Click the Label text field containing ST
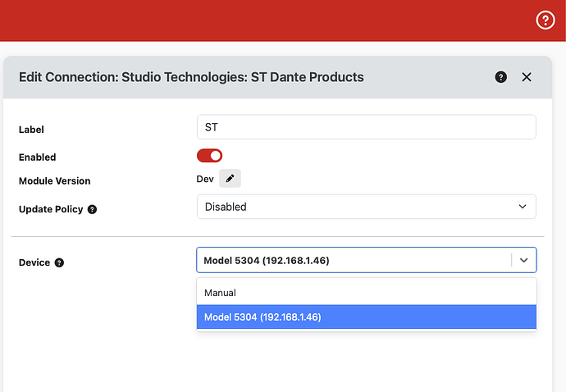 (x=366, y=127)
